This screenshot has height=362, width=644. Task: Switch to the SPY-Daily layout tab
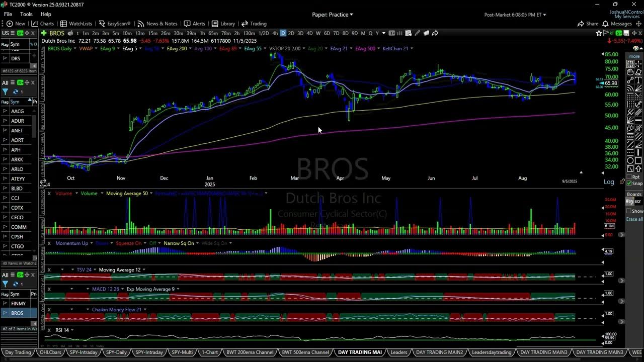point(116,352)
